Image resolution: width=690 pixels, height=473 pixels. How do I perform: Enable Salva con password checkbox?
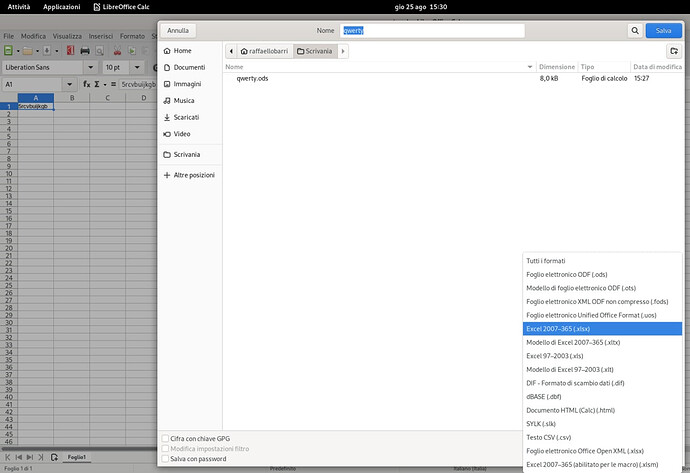pos(165,458)
